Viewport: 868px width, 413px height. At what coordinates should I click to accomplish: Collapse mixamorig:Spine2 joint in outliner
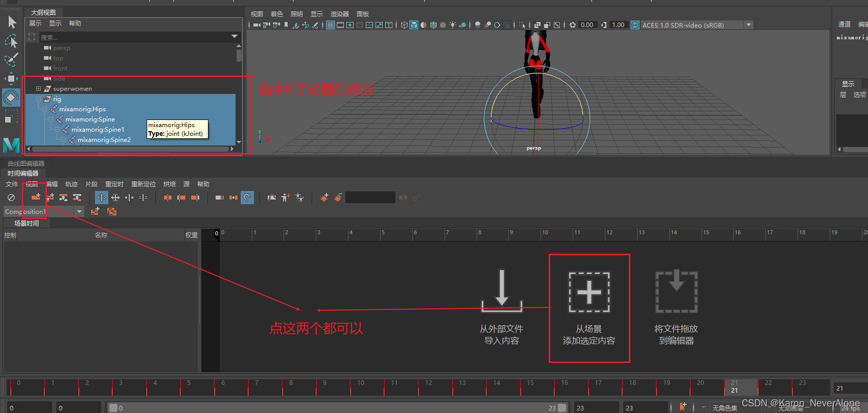(x=63, y=139)
